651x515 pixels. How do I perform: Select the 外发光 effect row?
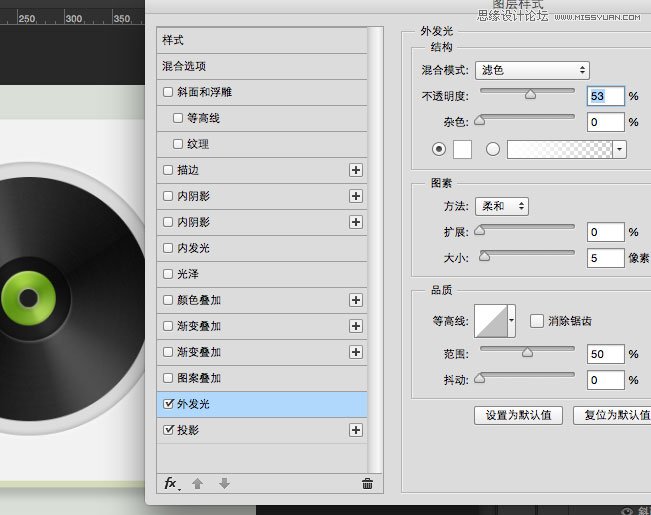coord(262,404)
